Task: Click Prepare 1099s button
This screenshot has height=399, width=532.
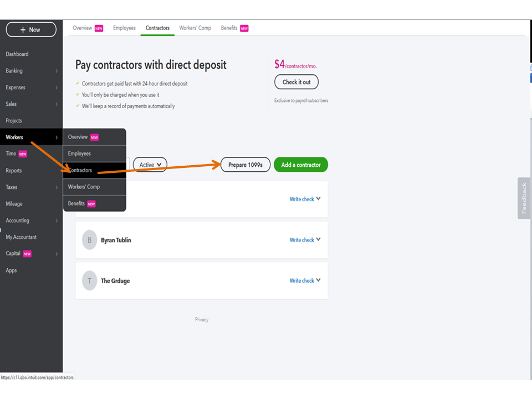Action: pyautogui.click(x=245, y=165)
